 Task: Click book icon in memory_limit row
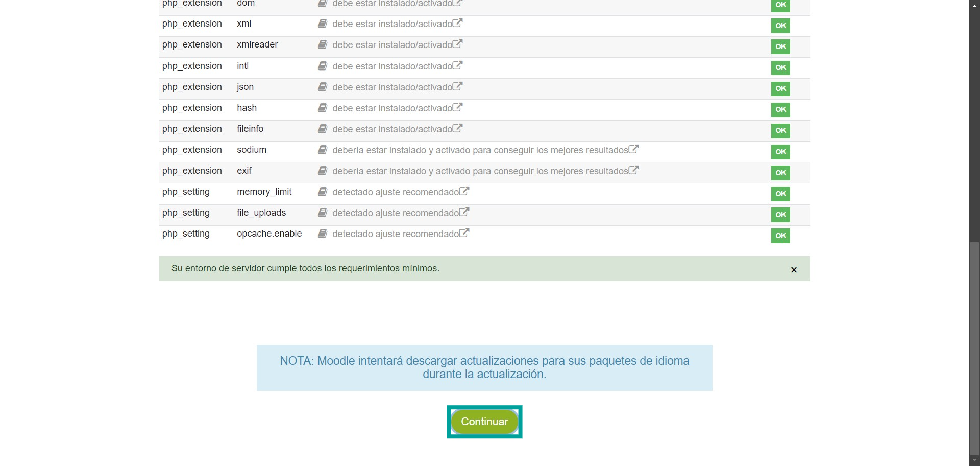point(323,192)
